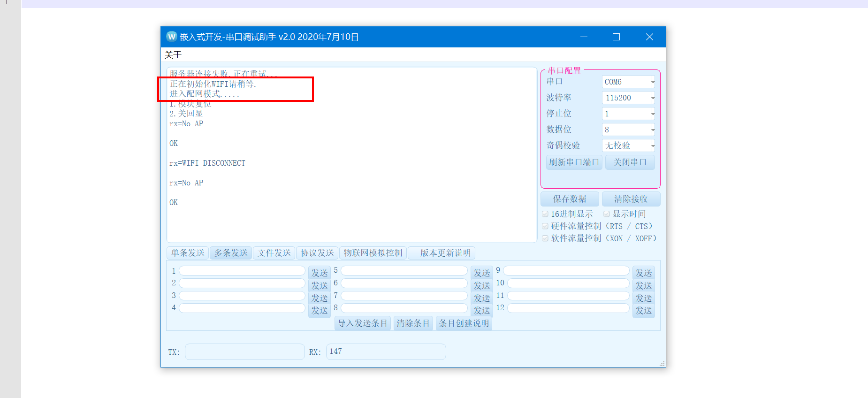Open the 关于 menu

tap(173, 55)
